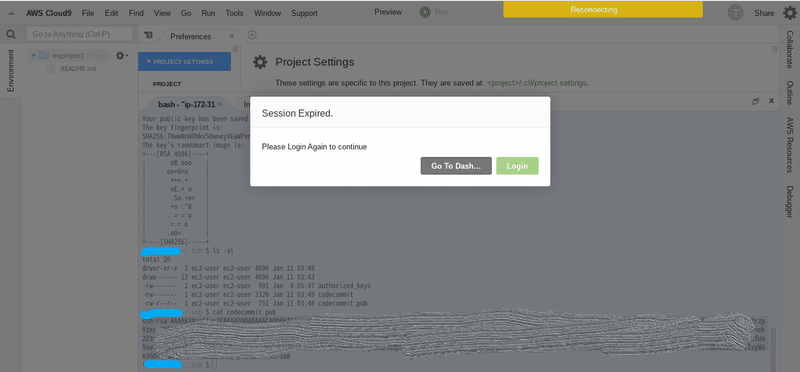Screen dimensions: 800x372
Task: Click the Login button in dialog
Action: coord(517,166)
